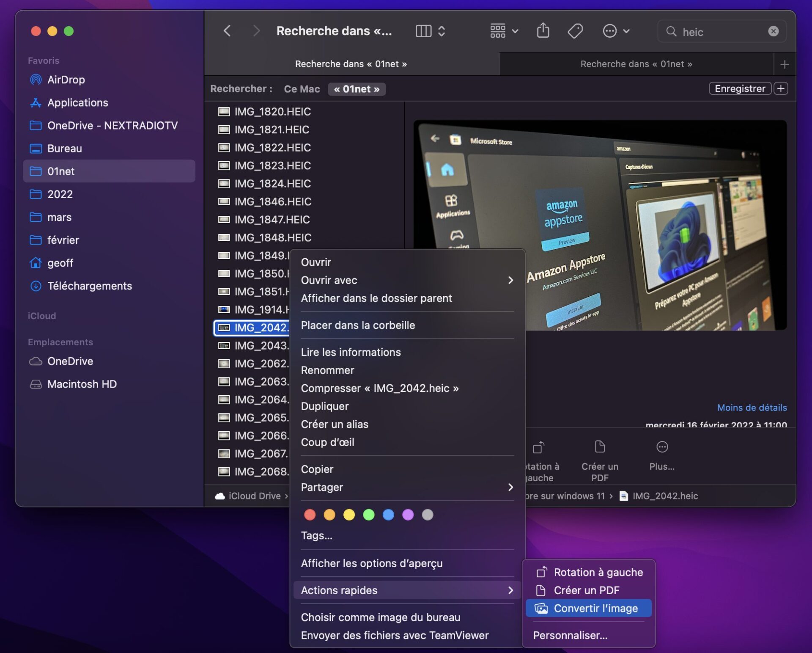
Task: Choose Afficher dans le dossier parent
Action: point(407,298)
